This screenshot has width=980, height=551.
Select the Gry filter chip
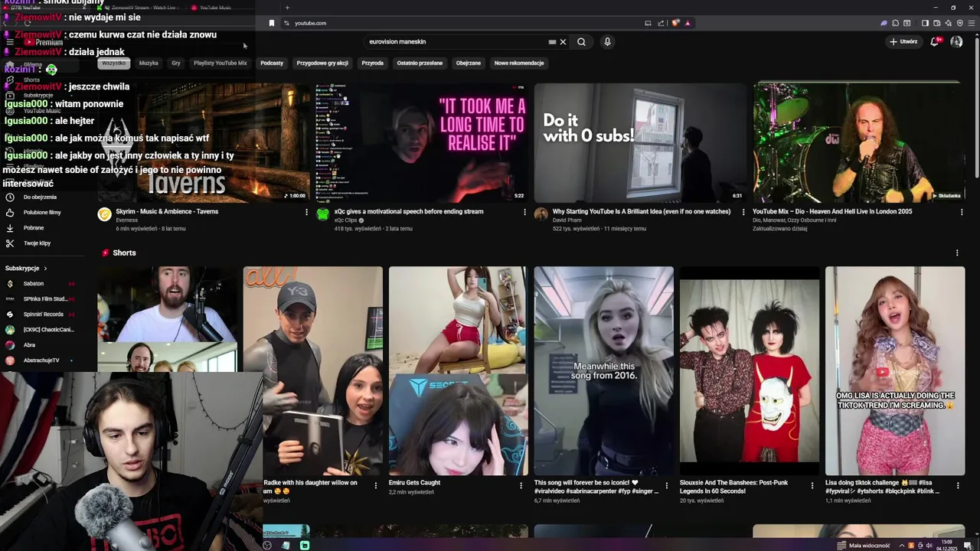click(176, 64)
